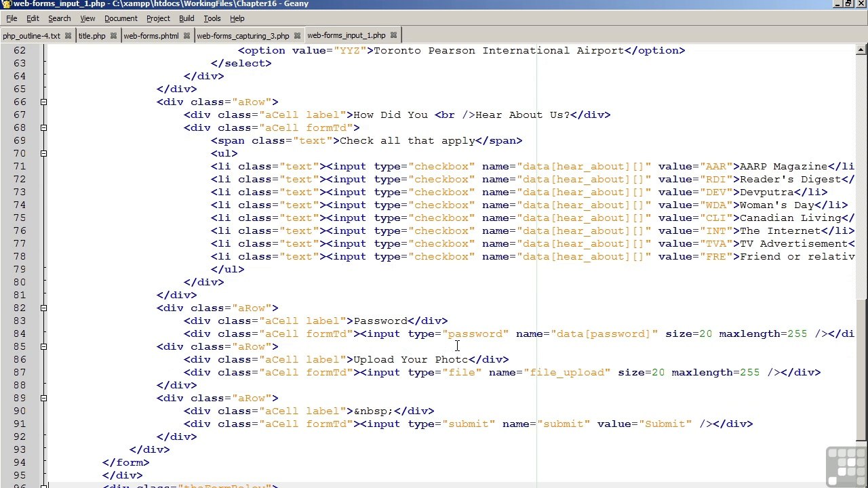Viewport: 868px width, 488px height.
Task: Click the 'Friend or relativ' option text
Action: (797, 257)
